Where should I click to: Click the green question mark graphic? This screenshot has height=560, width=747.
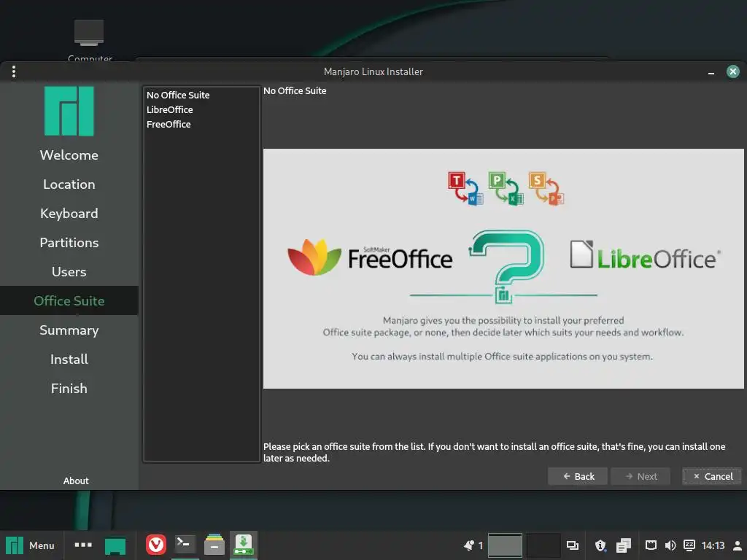click(x=507, y=266)
